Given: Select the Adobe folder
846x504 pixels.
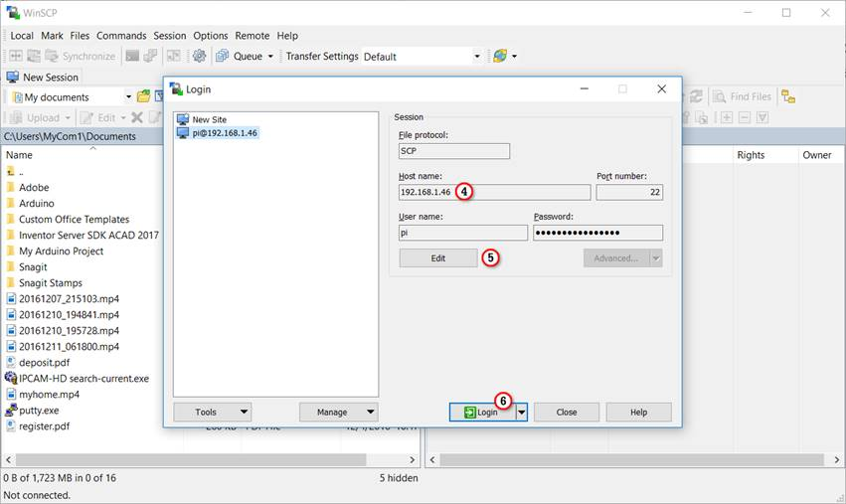Looking at the screenshot, I should click(34, 187).
